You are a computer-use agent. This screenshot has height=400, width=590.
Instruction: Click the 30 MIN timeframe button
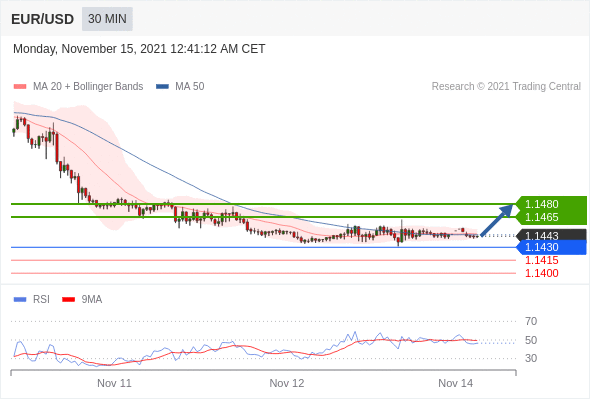(107, 19)
